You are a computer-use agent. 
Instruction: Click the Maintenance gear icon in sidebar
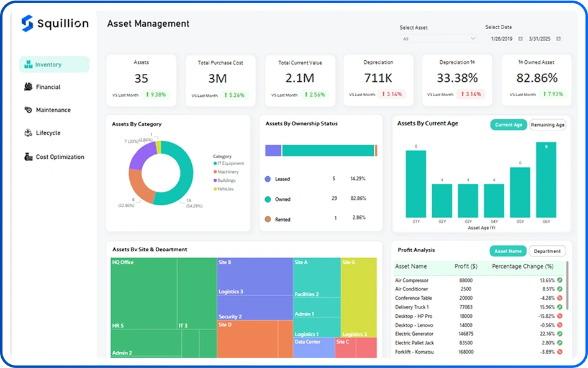[28, 110]
